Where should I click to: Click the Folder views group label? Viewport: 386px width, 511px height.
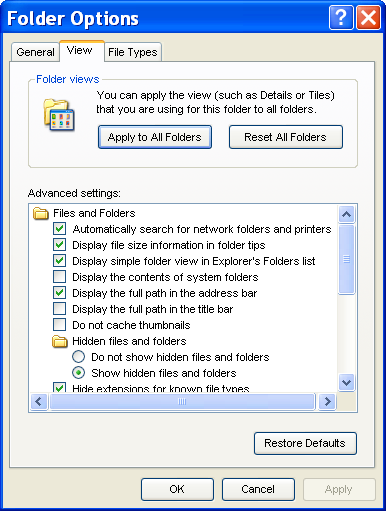click(68, 79)
